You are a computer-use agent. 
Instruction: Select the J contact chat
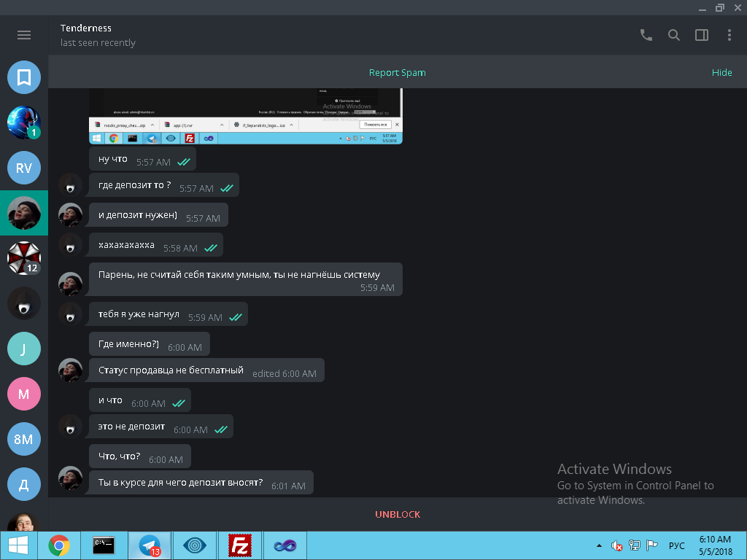click(24, 349)
